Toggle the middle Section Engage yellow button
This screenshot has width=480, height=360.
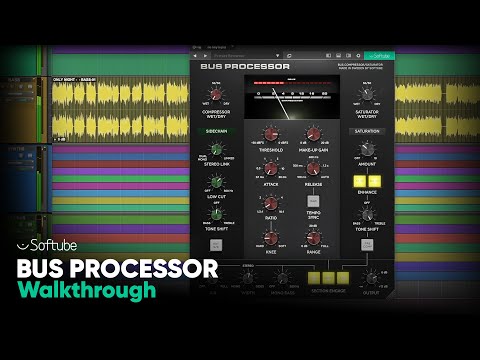click(x=328, y=278)
